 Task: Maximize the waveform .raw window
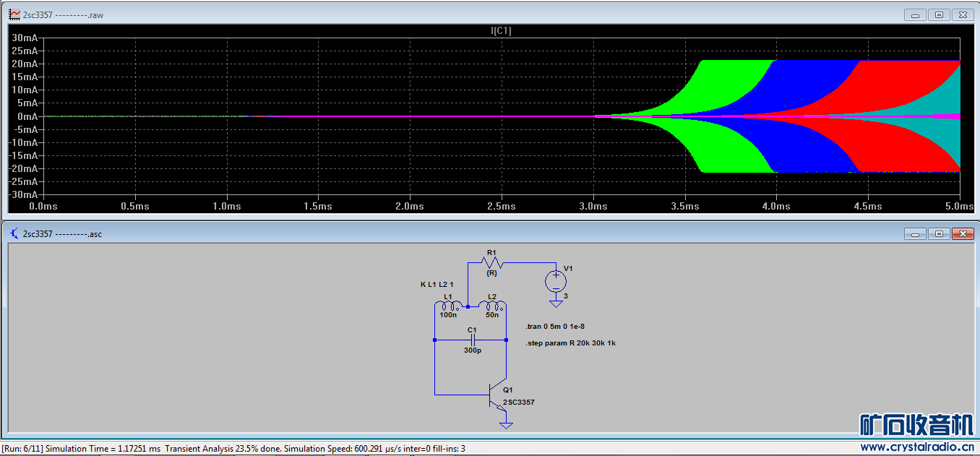(939, 14)
